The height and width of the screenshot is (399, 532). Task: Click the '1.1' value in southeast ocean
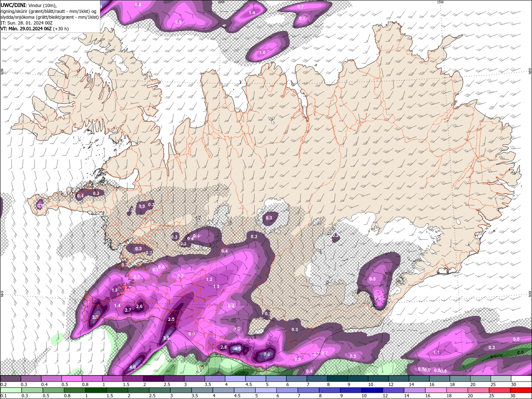pos(437,352)
